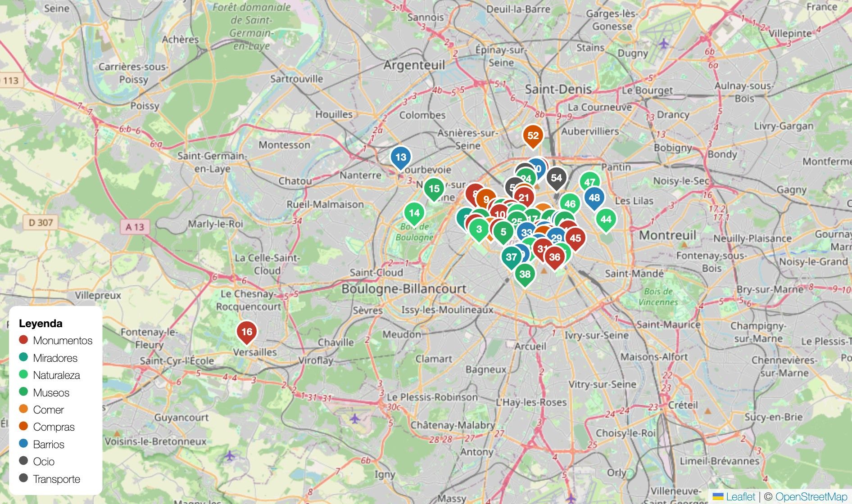Click the blue Barrios legend swatch
Viewport: 852px width, 504px height.
23,444
